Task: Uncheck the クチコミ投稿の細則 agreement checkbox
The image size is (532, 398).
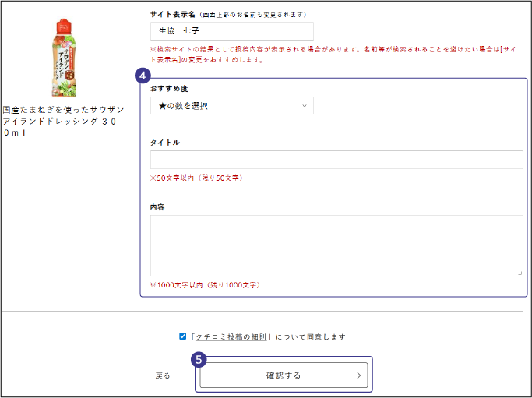Action: click(x=182, y=336)
